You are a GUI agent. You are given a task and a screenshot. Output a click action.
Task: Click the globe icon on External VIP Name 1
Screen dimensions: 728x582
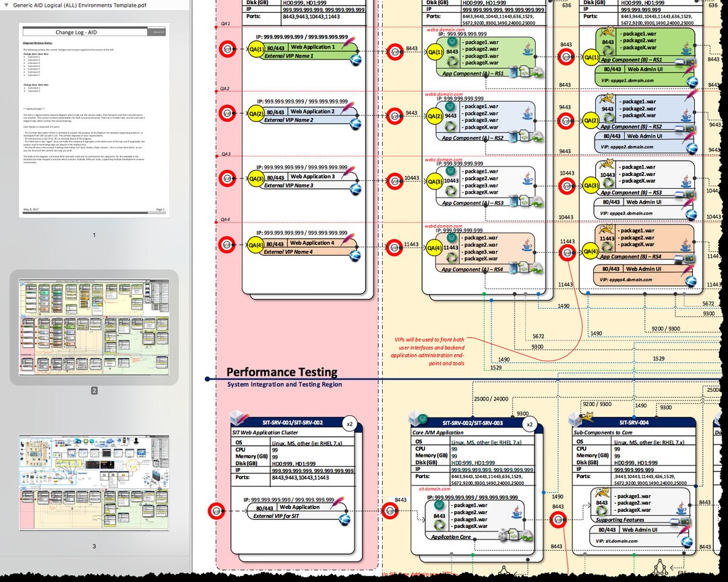pos(355,59)
